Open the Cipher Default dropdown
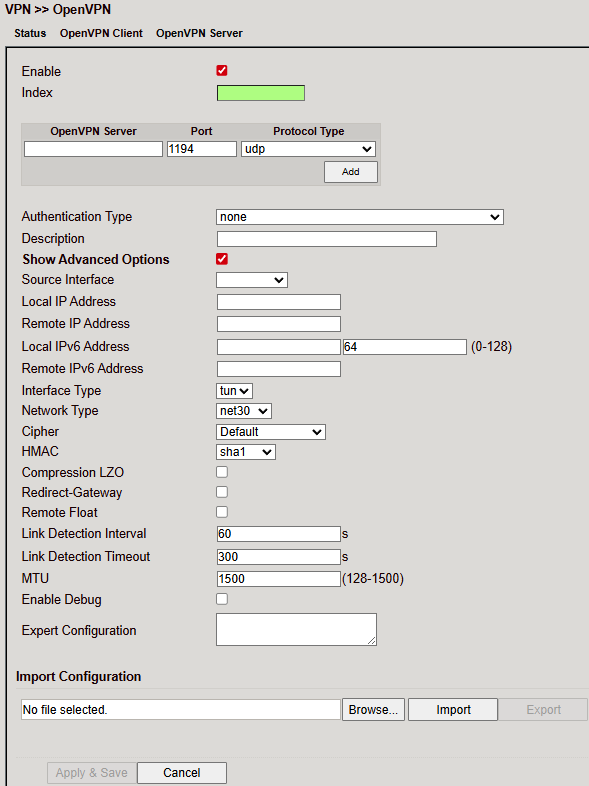589x786 pixels. pyautogui.click(x=271, y=432)
